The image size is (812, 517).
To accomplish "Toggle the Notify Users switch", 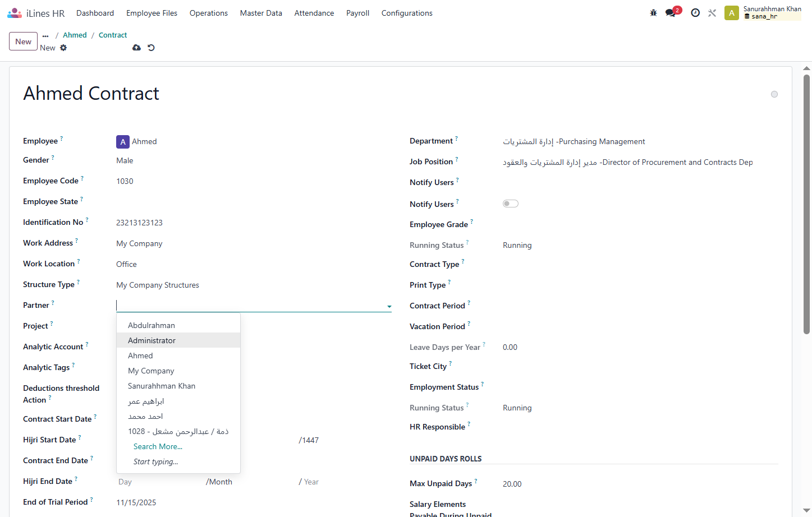I will coord(511,204).
